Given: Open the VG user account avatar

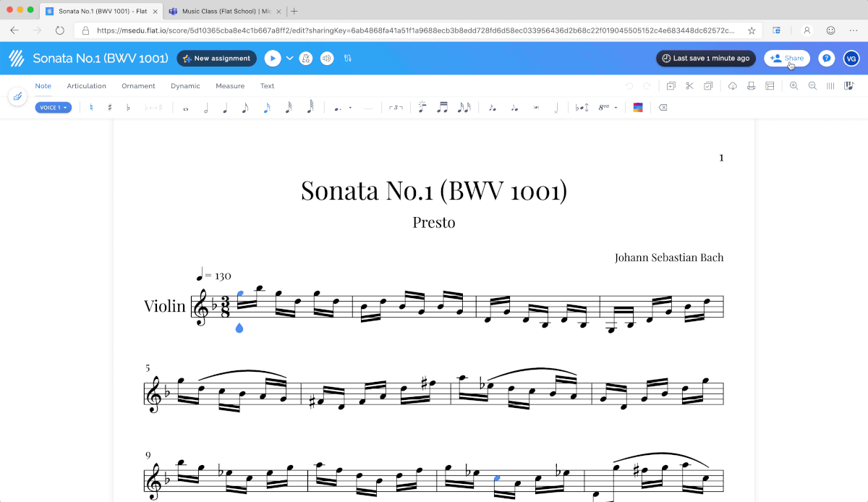Looking at the screenshot, I should pos(851,59).
